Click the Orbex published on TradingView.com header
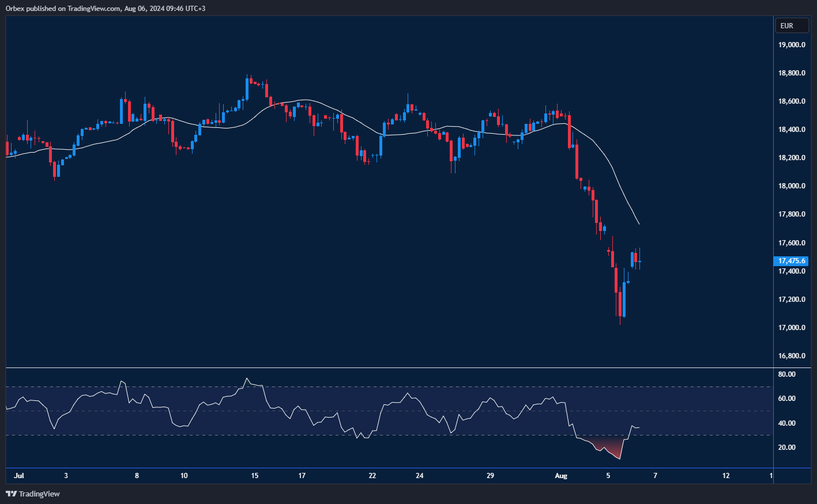Screen dimensions: 817x504 [x=106, y=8]
